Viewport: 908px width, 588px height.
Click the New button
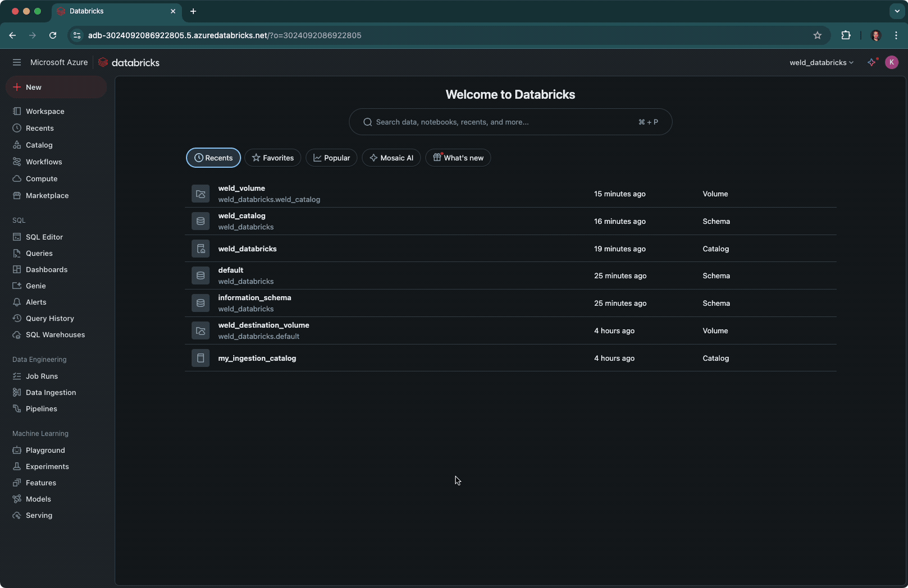33,87
